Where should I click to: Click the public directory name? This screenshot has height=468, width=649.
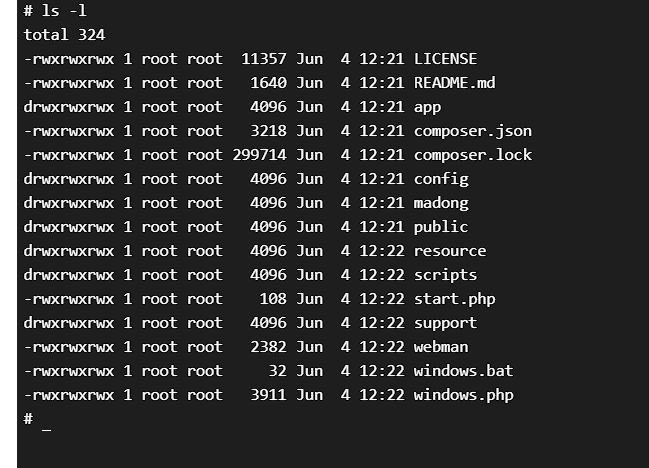coord(440,227)
